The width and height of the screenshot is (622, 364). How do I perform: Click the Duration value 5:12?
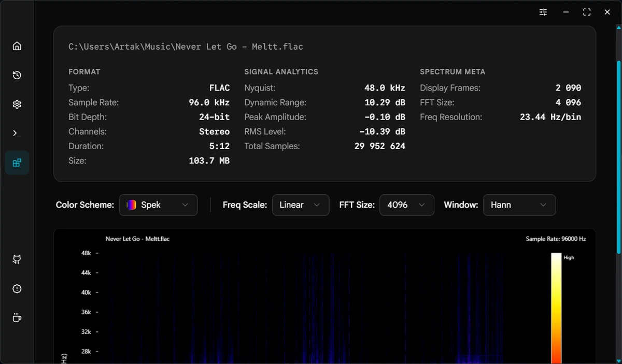pyautogui.click(x=220, y=146)
